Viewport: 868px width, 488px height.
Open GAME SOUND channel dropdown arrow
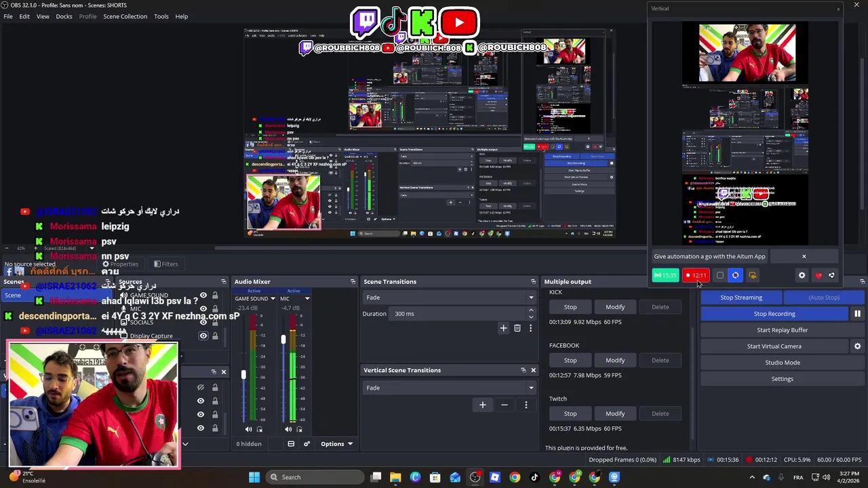(x=273, y=299)
